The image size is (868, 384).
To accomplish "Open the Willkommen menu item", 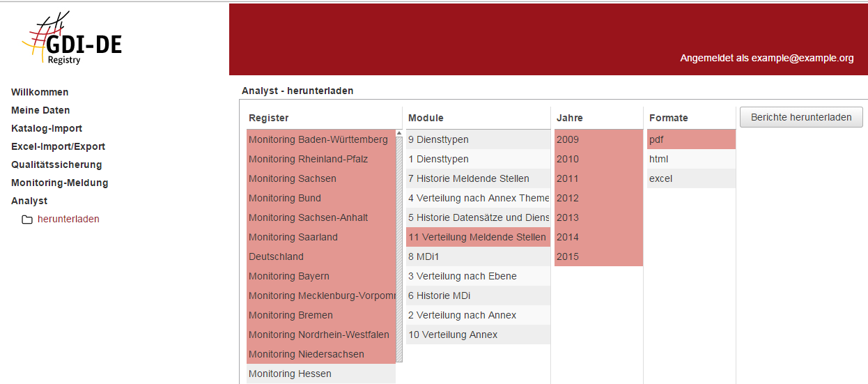I will tap(40, 92).
